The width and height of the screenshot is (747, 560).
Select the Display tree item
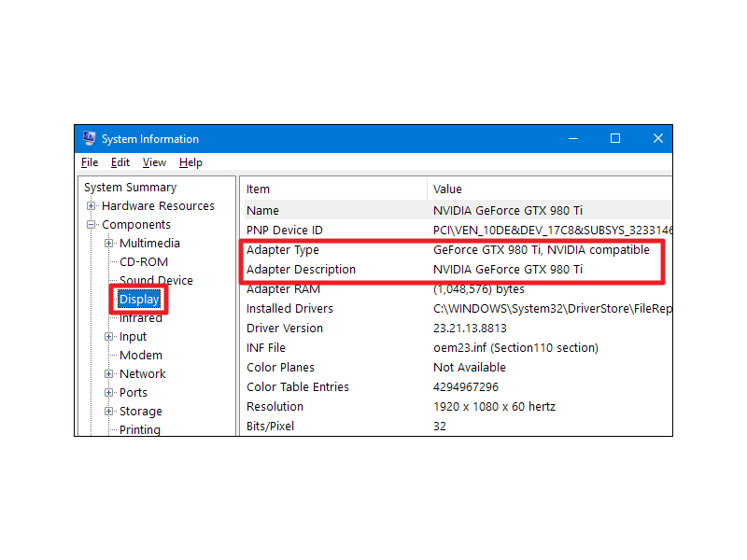pyautogui.click(x=139, y=299)
